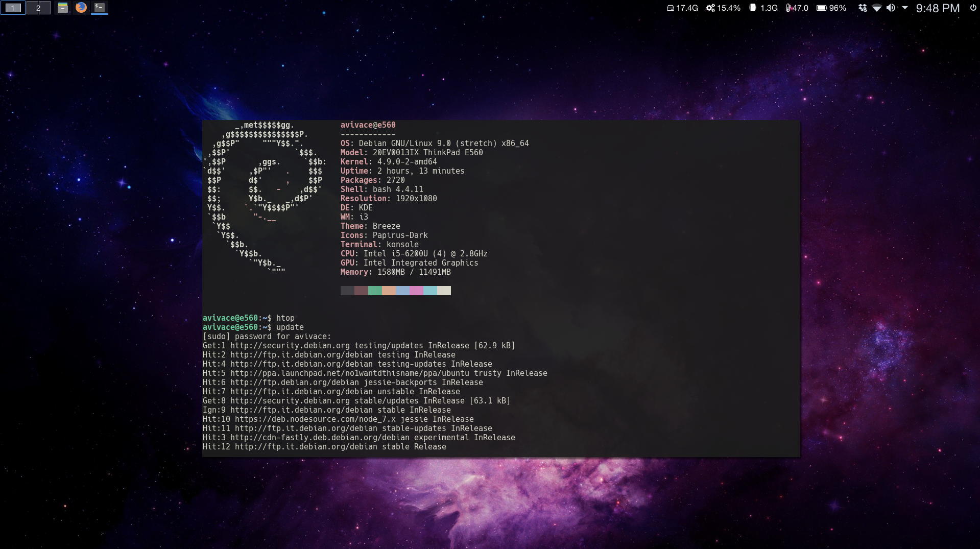Screen dimensions: 980x549
Task: Launch Firefox from the top panel
Action: [x=81, y=8]
